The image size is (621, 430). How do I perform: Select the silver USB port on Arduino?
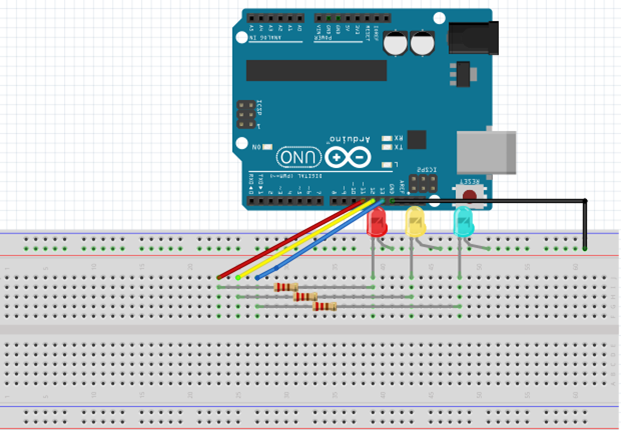[487, 152]
